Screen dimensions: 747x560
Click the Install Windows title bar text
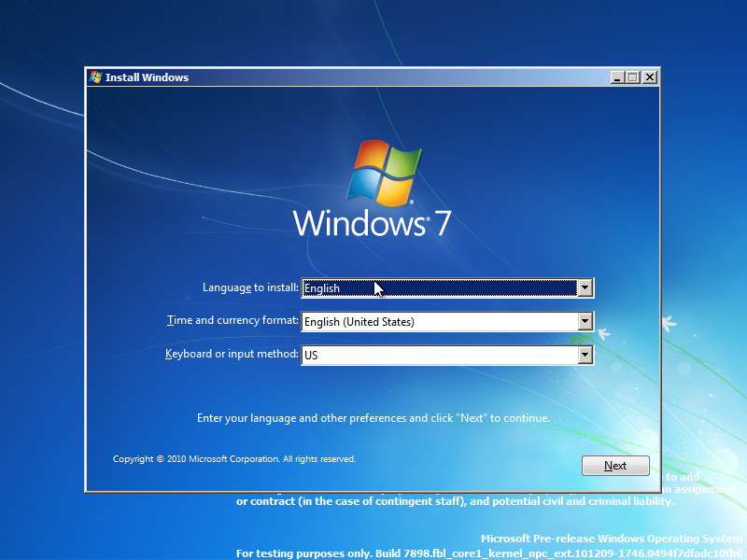[x=147, y=77]
